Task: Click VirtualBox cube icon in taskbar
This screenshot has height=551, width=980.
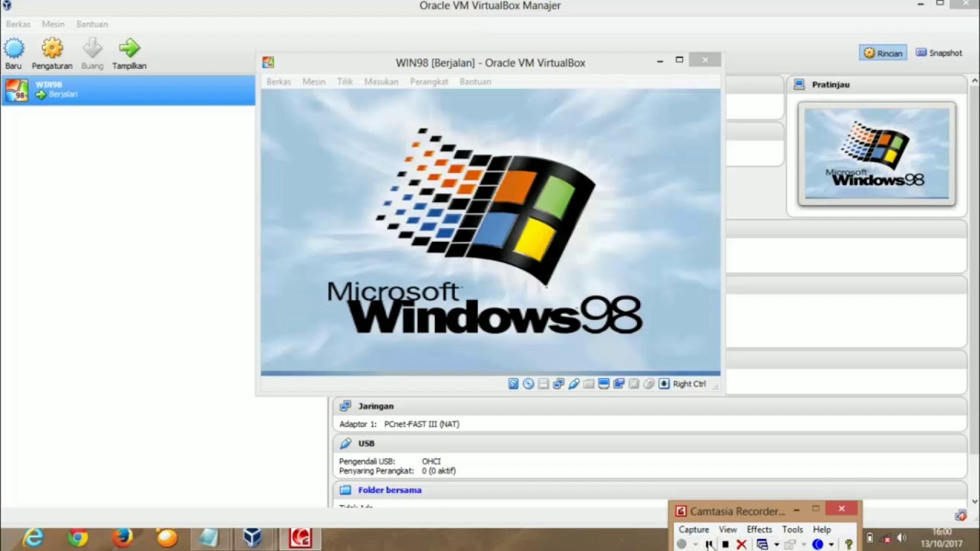Action: (x=252, y=539)
